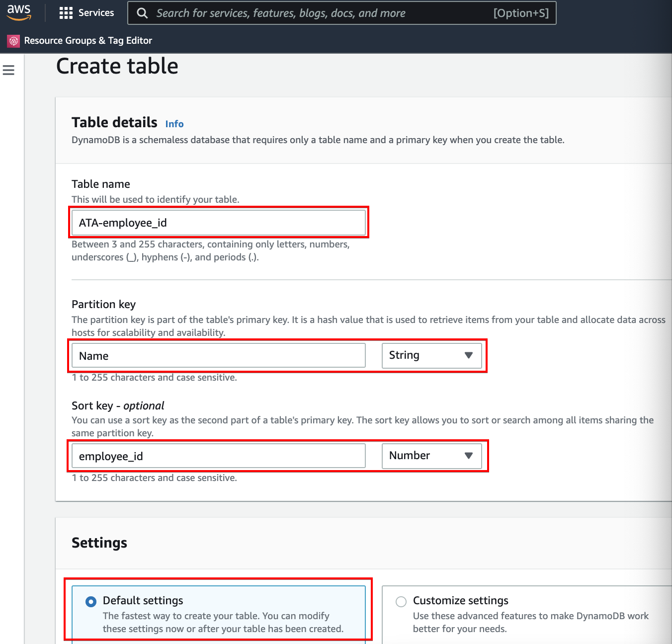Screen dimensions: 672x644
Task: Click the Settings section heading
Action: [99, 543]
